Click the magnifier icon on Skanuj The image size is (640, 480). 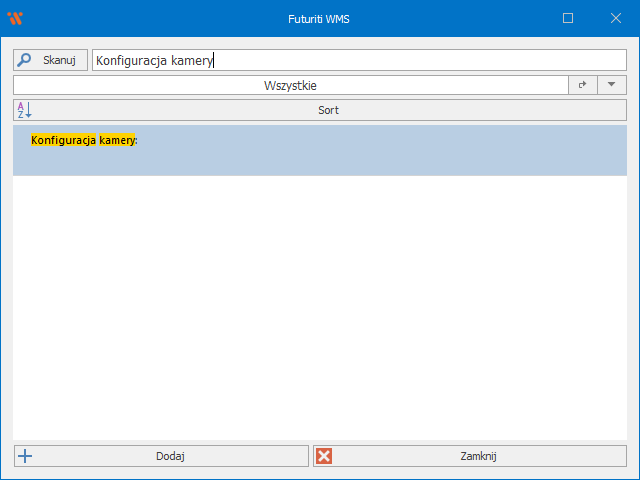pyautogui.click(x=25, y=60)
